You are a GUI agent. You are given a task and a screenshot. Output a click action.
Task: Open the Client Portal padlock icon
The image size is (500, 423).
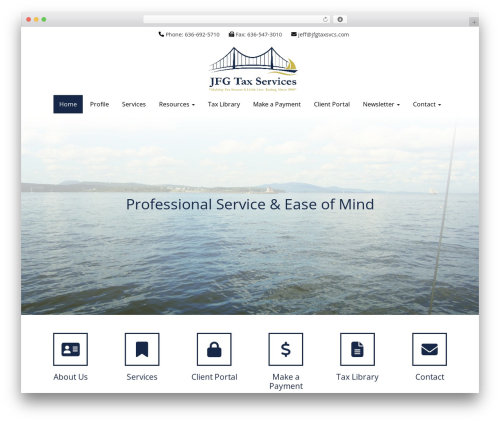point(214,349)
